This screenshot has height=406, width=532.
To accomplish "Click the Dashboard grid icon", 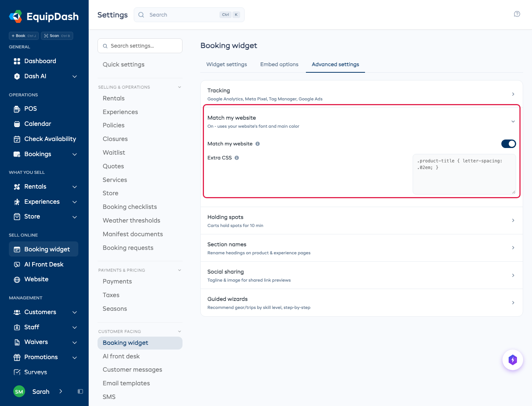I will click(x=17, y=61).
